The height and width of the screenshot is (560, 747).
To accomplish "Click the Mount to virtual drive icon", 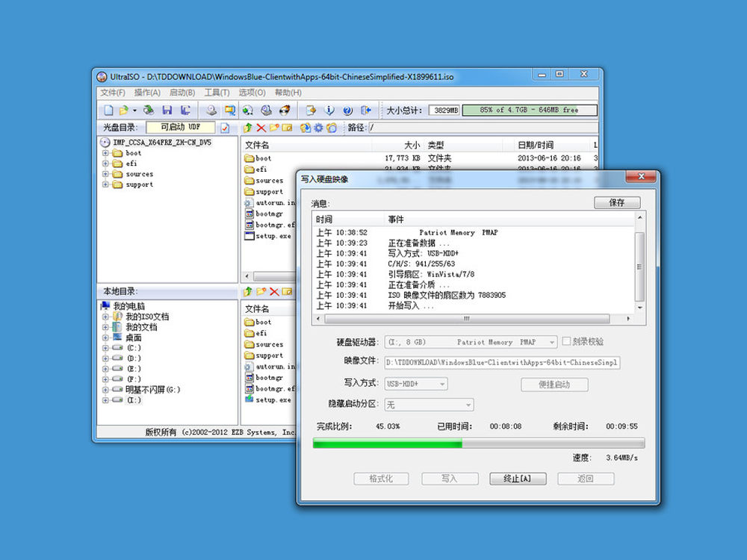I will 248,111.
